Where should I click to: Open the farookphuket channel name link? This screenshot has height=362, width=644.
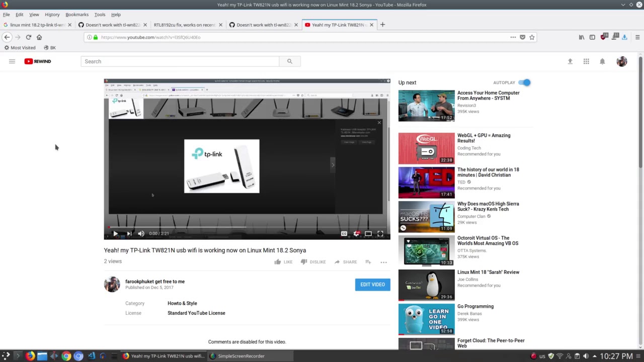coord(155,282)
